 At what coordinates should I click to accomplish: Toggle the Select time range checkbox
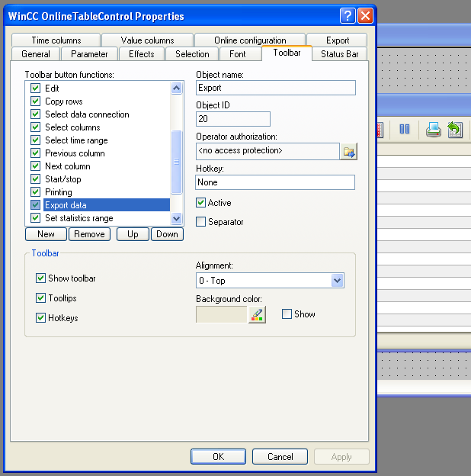[x=36, y=140]
